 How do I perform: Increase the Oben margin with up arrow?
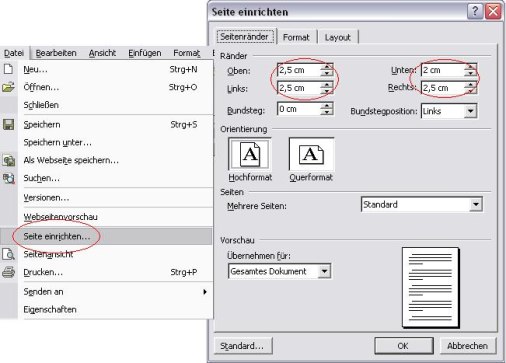327,67
